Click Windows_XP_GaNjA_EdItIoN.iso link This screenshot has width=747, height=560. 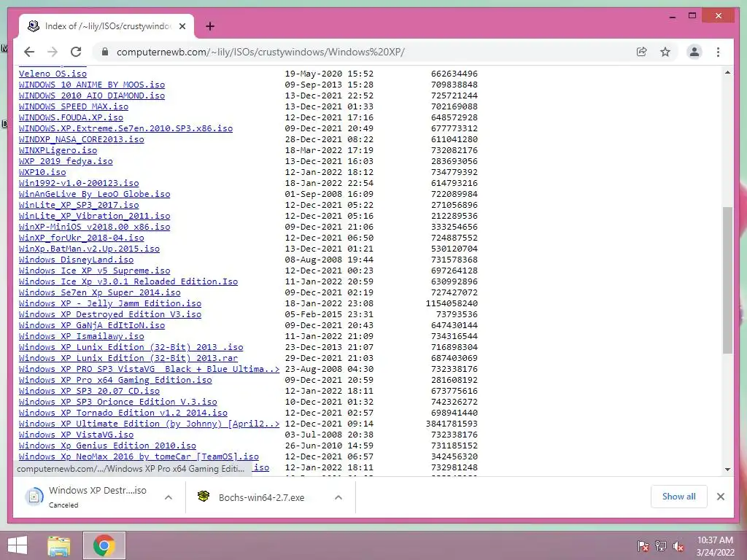pyautogui.click(x=92, y=326)
